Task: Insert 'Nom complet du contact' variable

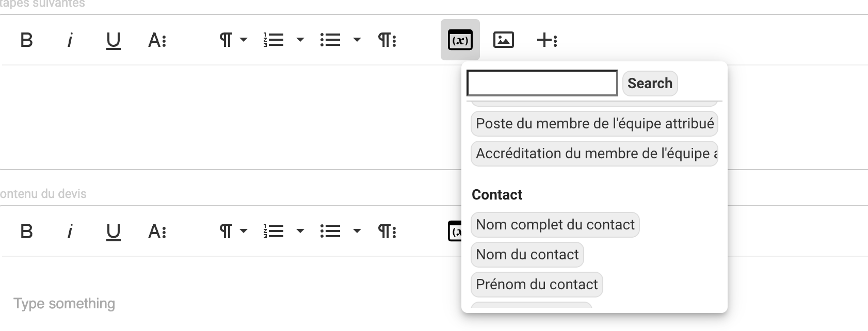Action: tap(555, 225)
